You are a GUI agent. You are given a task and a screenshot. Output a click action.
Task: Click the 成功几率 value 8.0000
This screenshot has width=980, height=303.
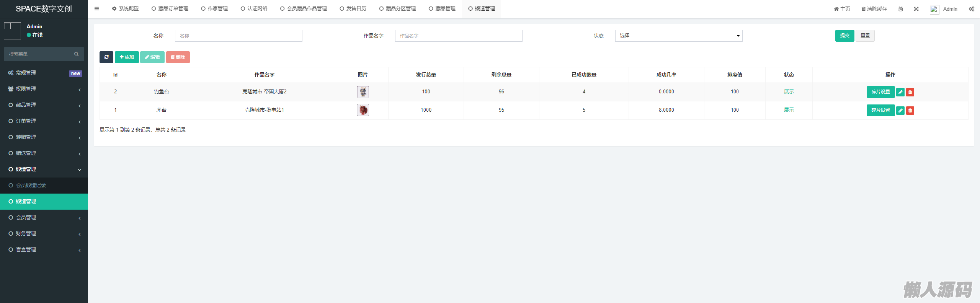(x=666, y=110)
